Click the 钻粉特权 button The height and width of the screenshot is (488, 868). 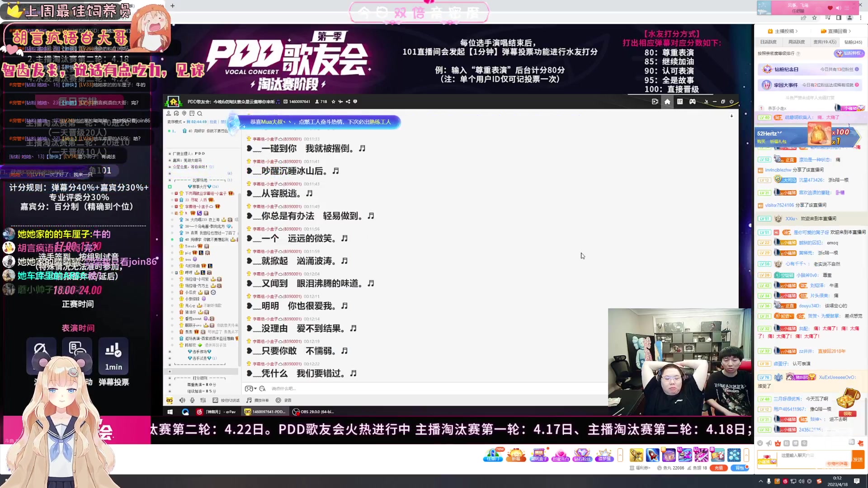pos(849,53)
